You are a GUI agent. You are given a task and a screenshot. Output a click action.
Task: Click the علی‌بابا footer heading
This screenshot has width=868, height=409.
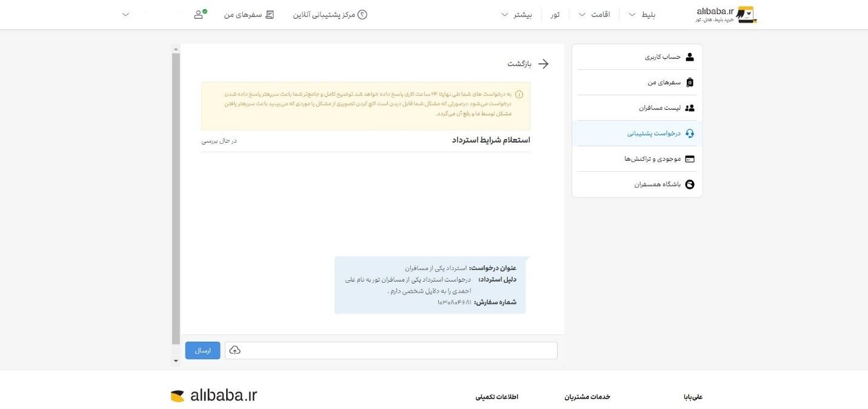click(x=693, y=397)
